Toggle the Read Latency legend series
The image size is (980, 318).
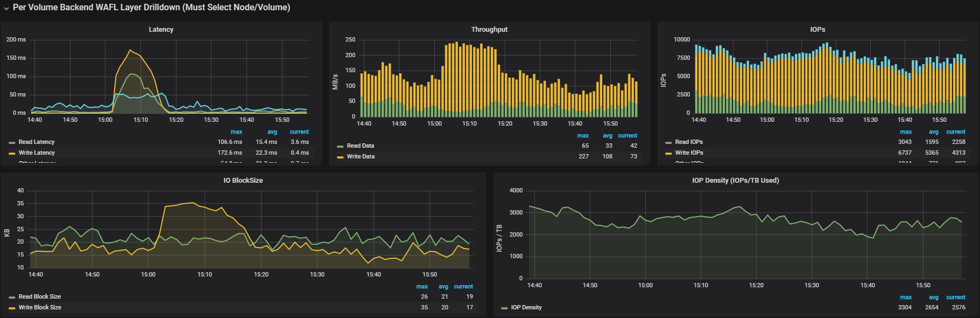(37, 142)
